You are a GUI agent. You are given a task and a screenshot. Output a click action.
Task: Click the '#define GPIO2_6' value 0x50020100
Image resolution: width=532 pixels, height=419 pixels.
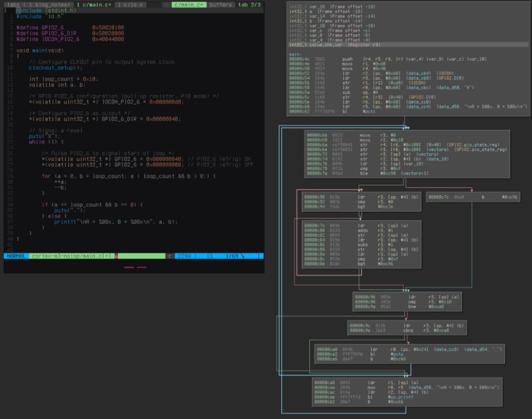108,28
